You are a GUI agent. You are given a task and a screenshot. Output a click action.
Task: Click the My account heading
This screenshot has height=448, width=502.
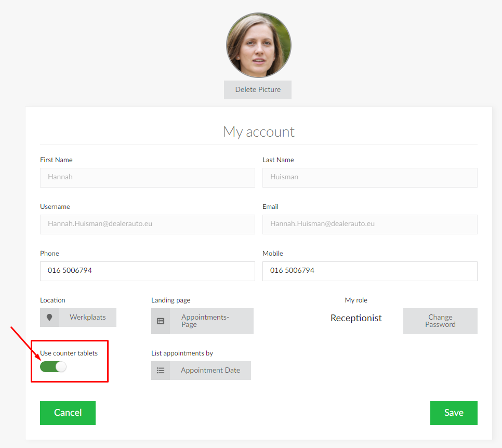[x=258, y=132]
